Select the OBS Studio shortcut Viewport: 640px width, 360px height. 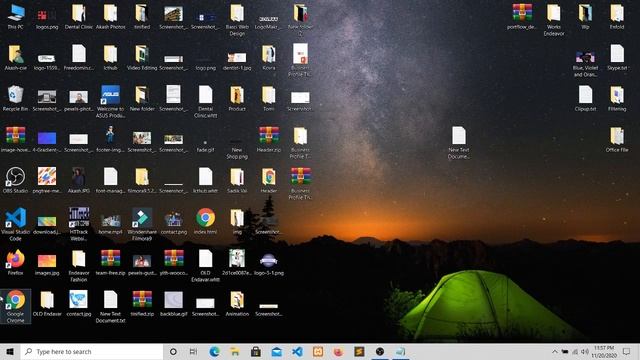(16, 180)
